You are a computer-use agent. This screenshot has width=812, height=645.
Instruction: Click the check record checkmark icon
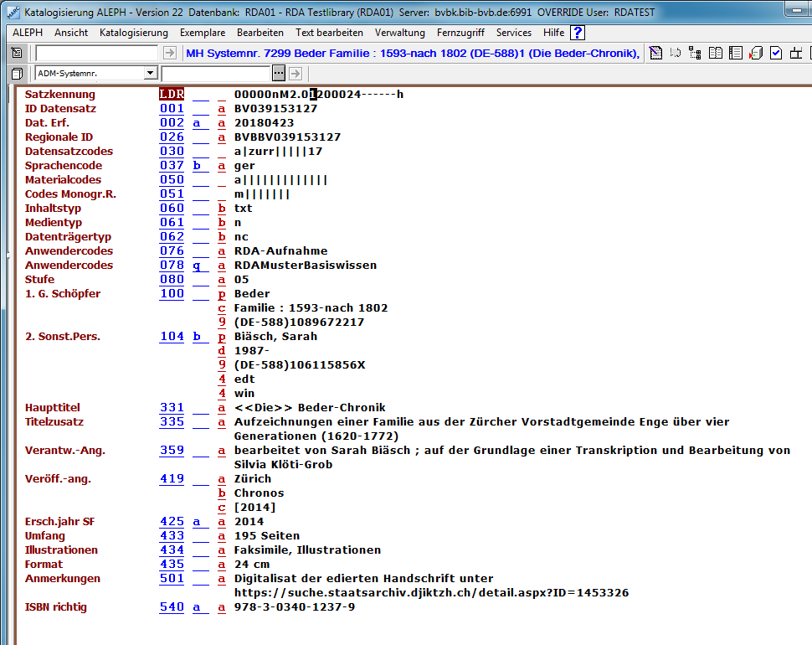(x=776, y=54)
